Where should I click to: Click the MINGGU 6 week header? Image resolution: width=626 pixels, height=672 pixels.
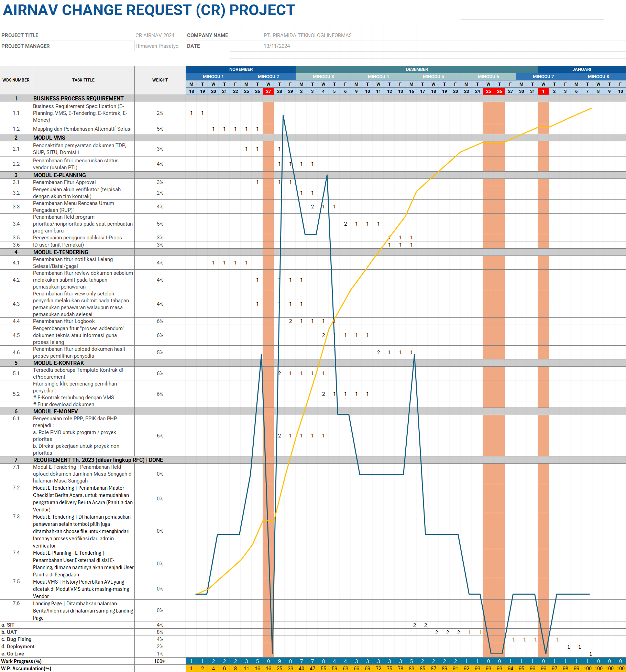tap(488, 77)
